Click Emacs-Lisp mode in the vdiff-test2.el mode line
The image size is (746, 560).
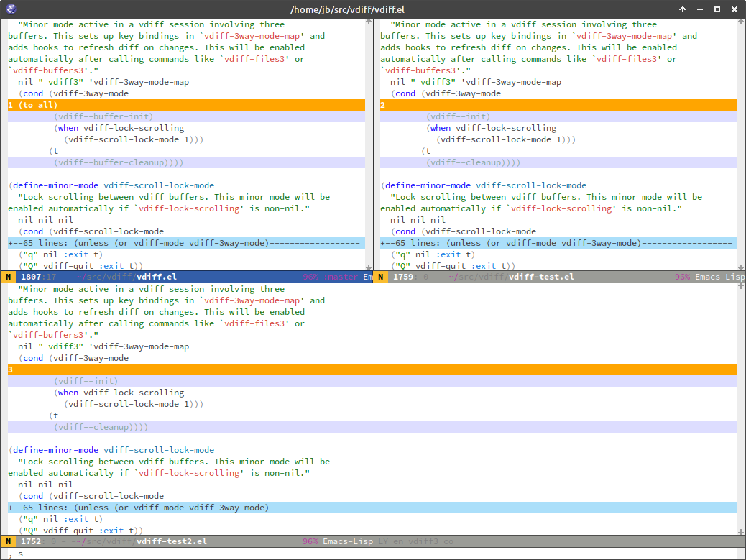[x=348, y=541]
